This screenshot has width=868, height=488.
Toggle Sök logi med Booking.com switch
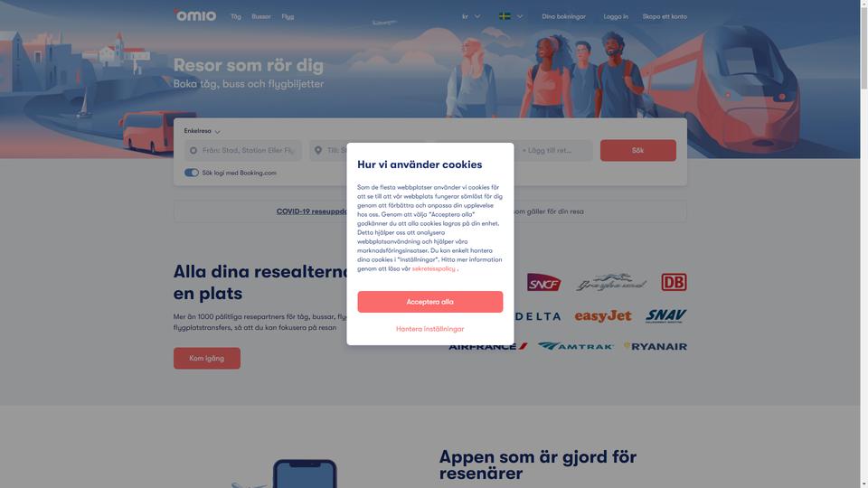click(x=192, y=173)
